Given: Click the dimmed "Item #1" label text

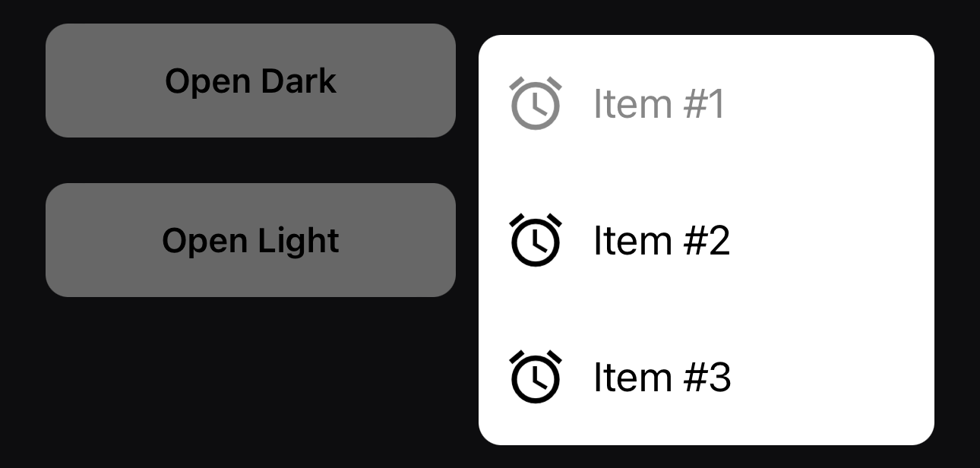Looking at the screenshot, I should coord(659,103).
